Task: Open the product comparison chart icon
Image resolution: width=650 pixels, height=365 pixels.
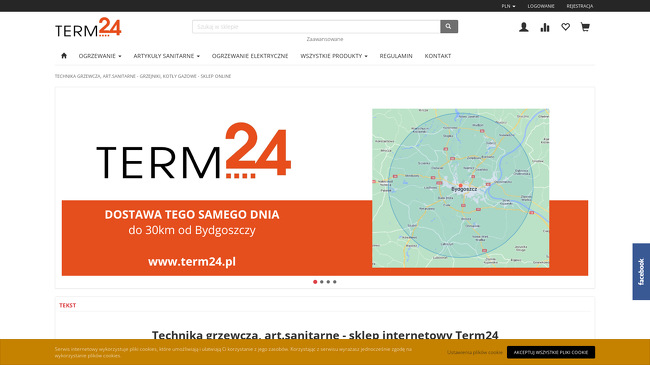Action: pos(545,27)
